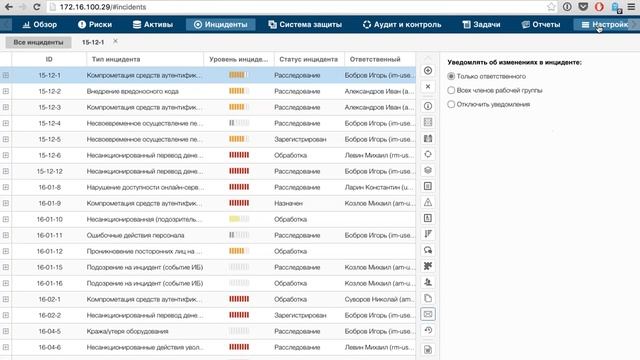Bookmark page with star icon
Image resolution: width=640 pixels, height=360 pixels.
[551, 7]
